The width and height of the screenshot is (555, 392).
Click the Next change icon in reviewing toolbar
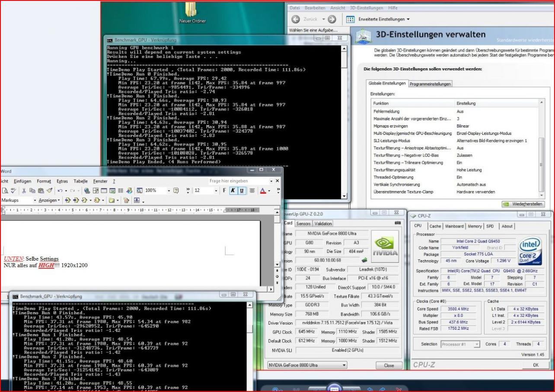coord(76,200)
